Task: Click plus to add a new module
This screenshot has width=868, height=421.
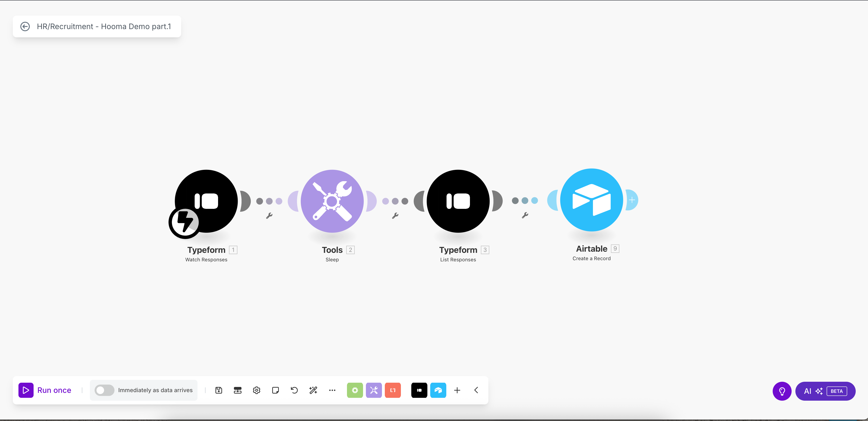Action: click(x=457, y=390)
